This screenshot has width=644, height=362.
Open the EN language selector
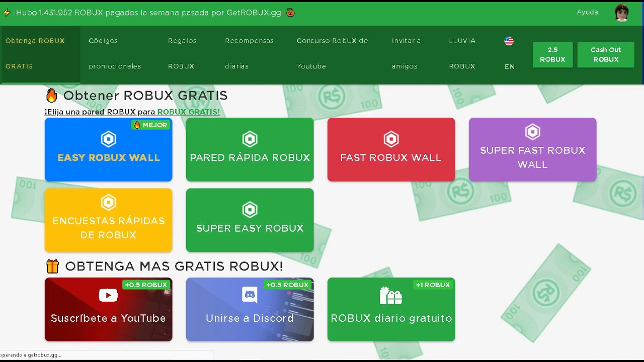click(510, 66)
